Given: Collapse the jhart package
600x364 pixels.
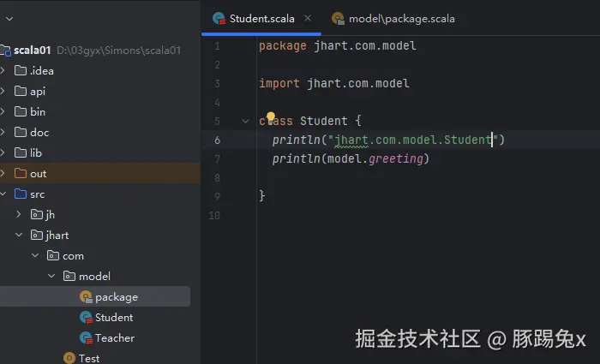Looking at the screenshot, I should (x=19, y=235).
